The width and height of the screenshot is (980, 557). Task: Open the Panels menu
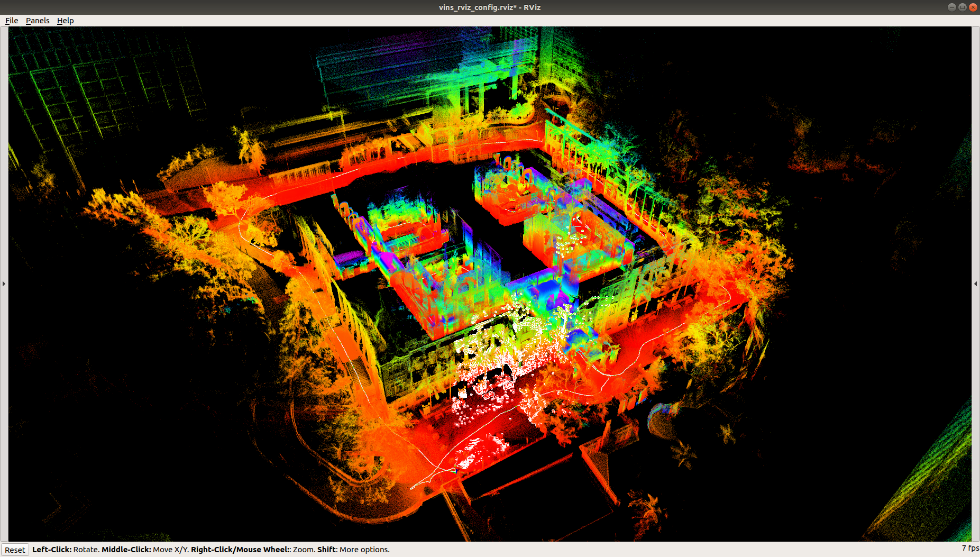pyautogui.click(x=38, y=21)
